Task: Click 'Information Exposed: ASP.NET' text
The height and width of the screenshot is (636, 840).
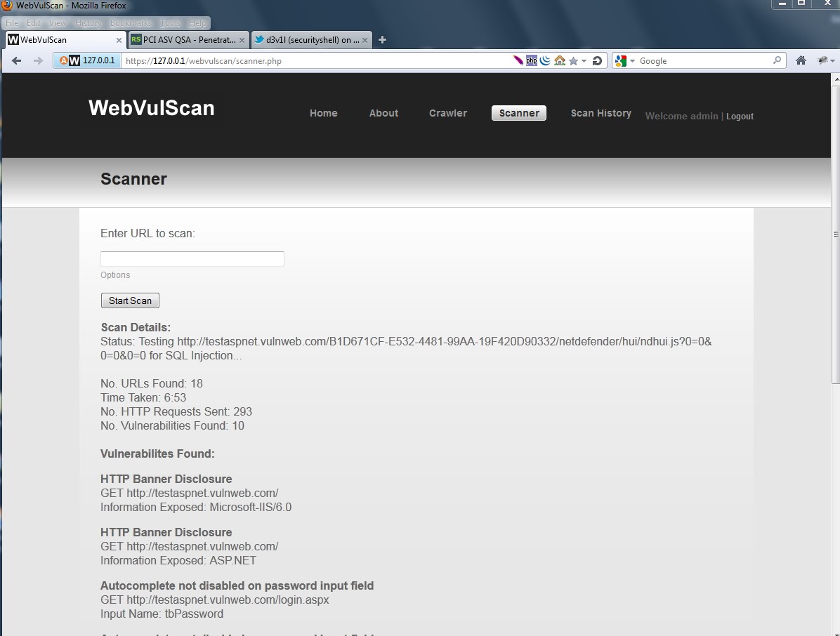Action: (x=178, y=560)
